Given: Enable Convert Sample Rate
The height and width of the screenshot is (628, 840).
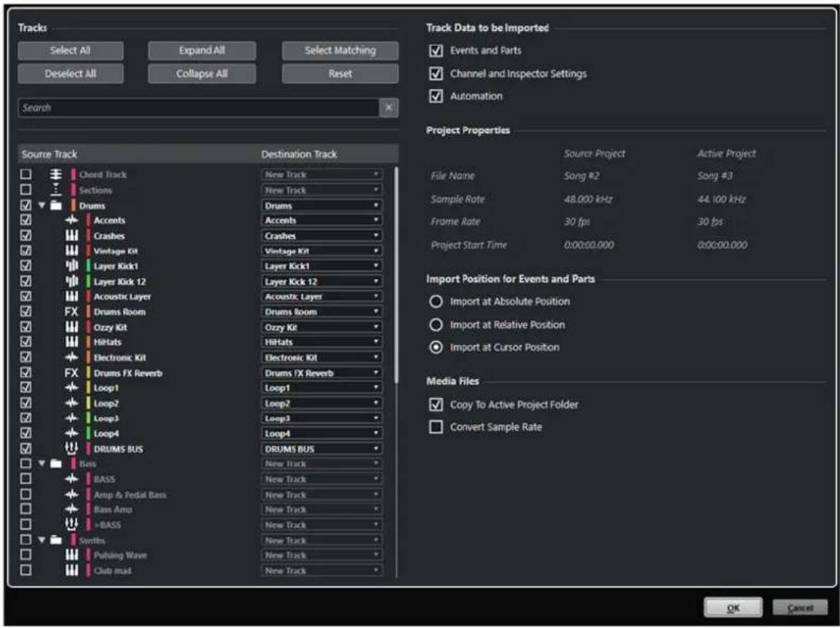Looking at the screenshot, I should click(436, 427).
